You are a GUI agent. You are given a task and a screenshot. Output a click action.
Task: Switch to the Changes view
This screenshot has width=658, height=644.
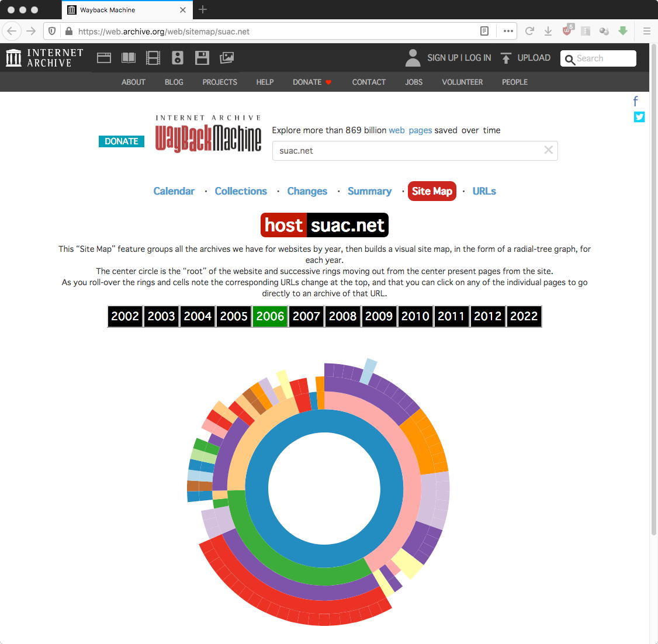point(307,191)
